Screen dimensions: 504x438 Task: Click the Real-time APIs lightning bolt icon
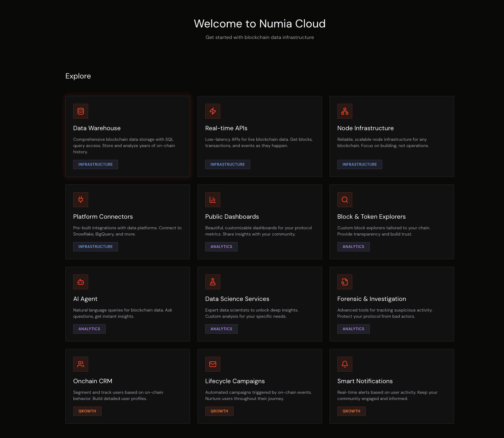[213, 111]
